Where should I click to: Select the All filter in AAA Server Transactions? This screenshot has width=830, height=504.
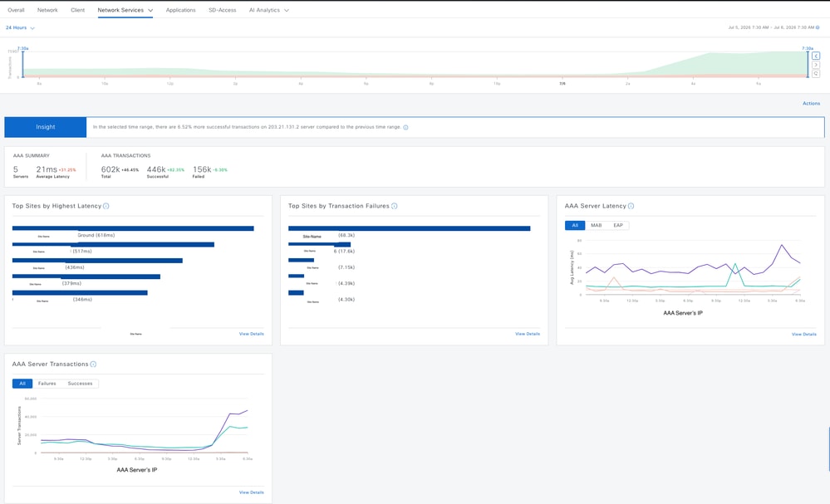(22, 384)
